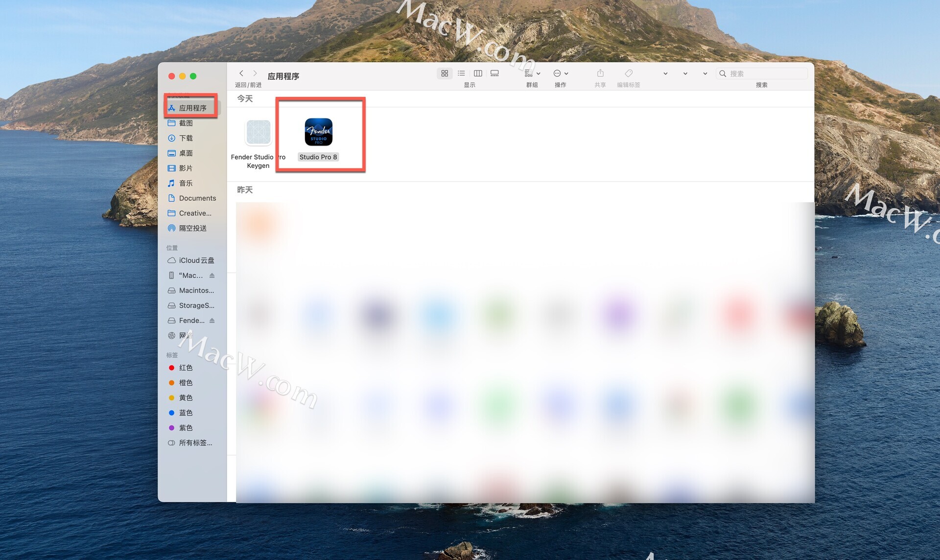
Task: Eject the "Mac..." device in sidebar
Action: tap(212, 276)
